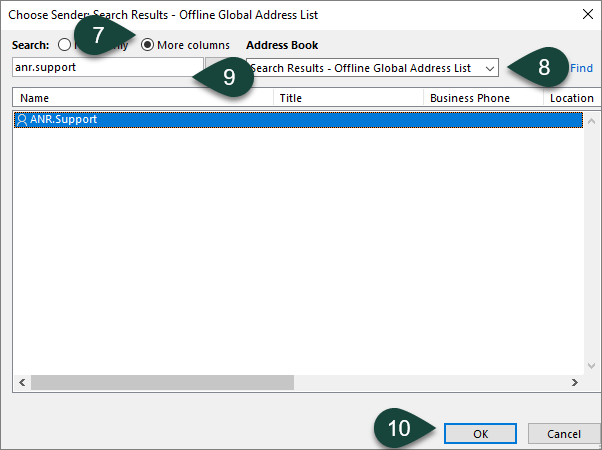
Task: Focus the search box containing anr.support
Action: [x=105, y=68]
